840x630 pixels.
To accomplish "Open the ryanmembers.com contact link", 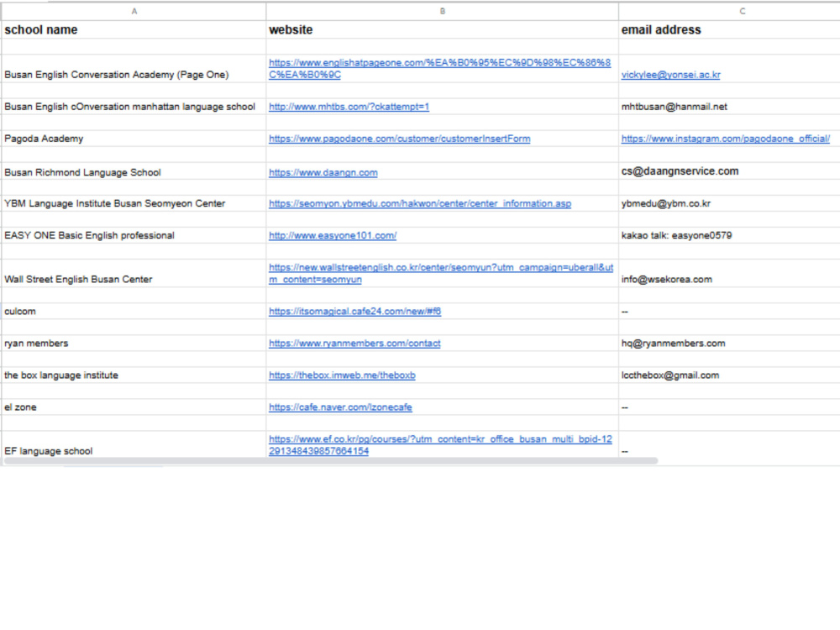I will [354, 344].
